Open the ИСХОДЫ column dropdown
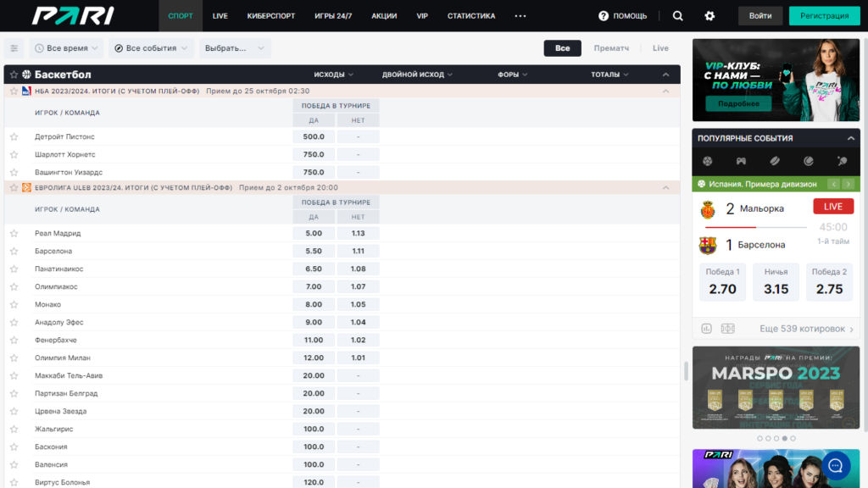868x488 pixels. (333, 75)
